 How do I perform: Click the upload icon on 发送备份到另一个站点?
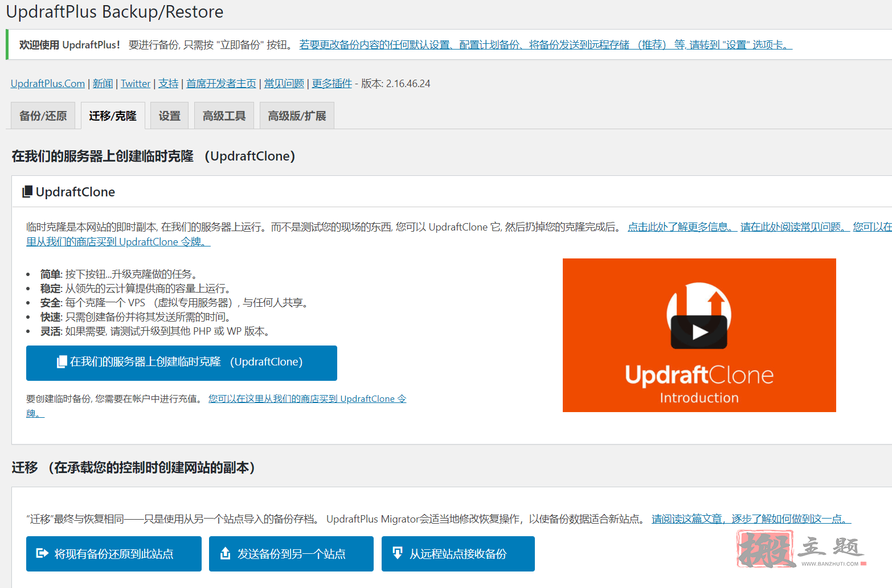226,553
